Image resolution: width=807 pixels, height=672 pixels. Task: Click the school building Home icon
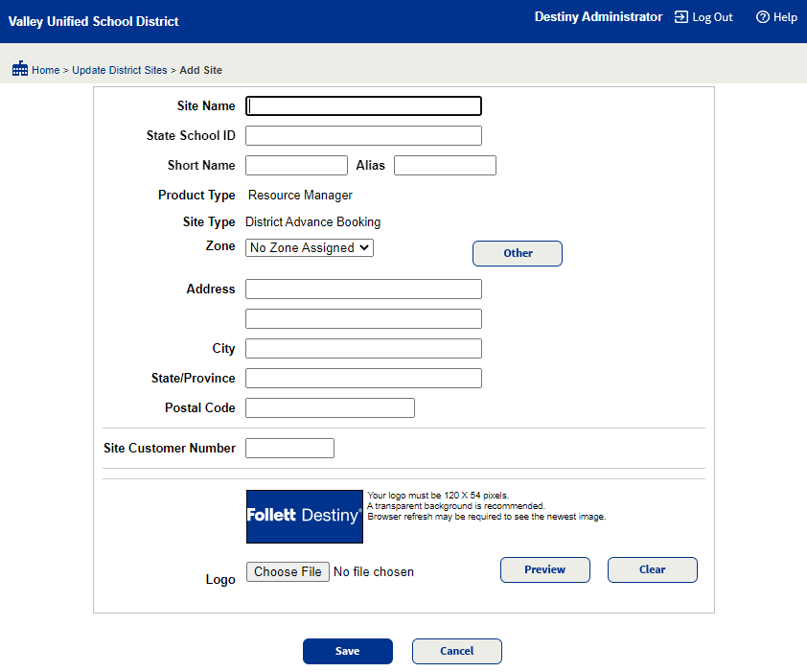(20, 68)
